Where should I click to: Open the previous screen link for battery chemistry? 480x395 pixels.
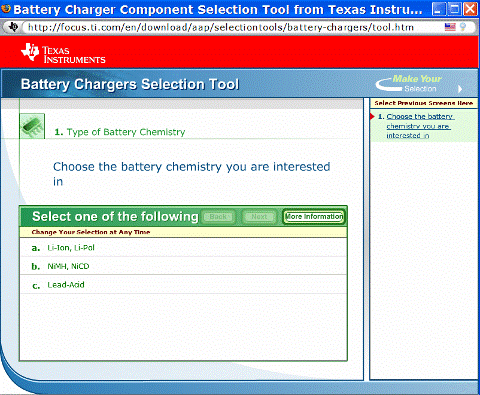point(419,126)
